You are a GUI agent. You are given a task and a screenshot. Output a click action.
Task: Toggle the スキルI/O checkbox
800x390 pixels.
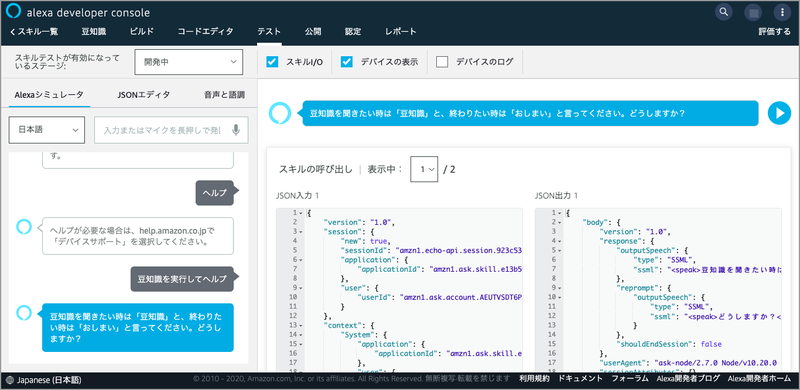(x=272, y=62)
